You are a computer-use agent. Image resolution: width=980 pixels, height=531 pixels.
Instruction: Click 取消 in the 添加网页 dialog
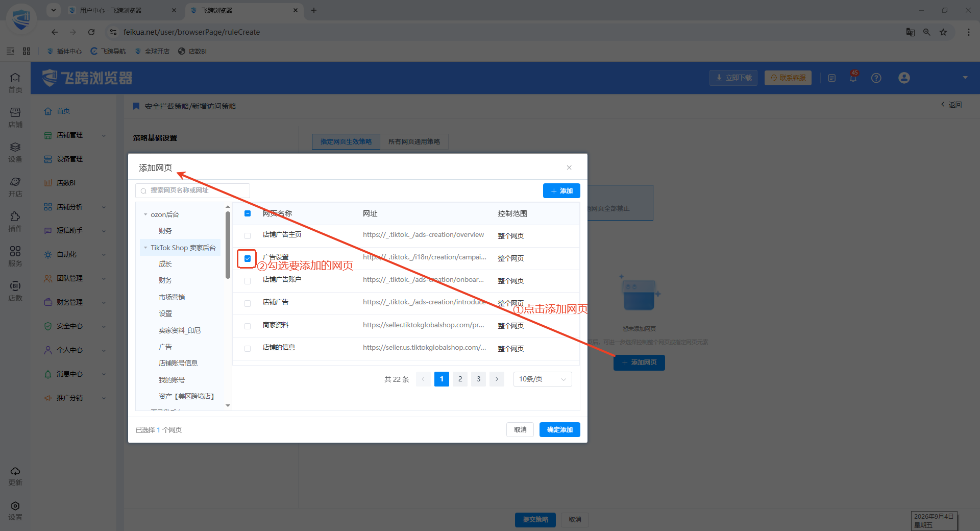point(520,429)
